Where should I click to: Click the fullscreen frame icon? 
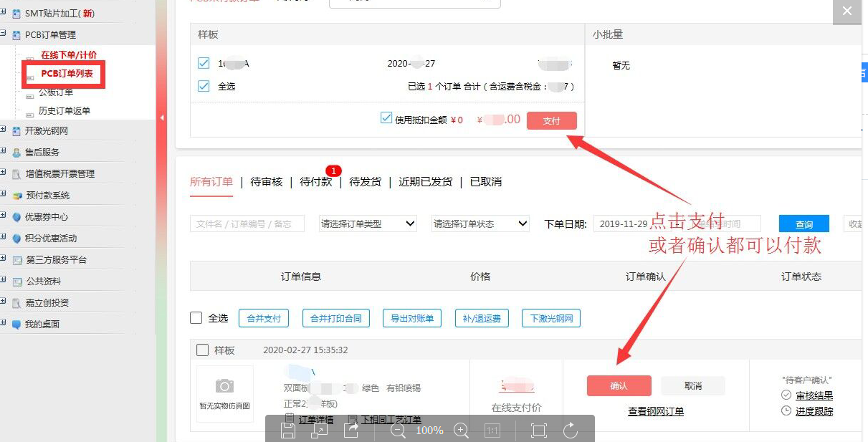click(538, 430)
